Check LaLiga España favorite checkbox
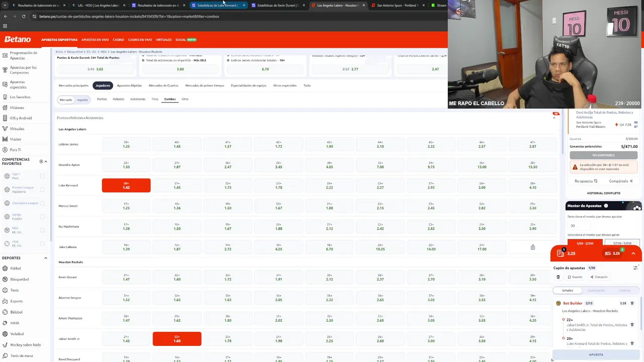 42,217
